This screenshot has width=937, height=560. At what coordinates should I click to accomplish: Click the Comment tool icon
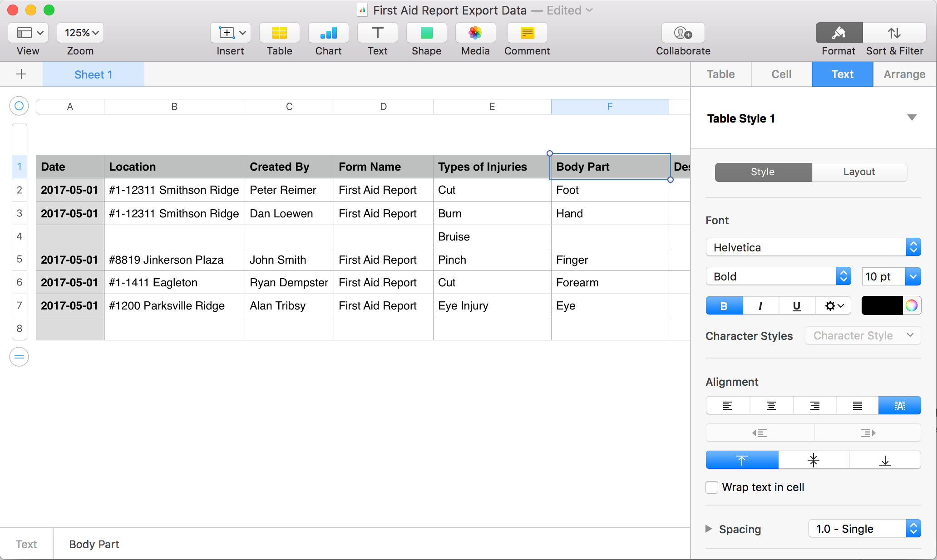527,33
